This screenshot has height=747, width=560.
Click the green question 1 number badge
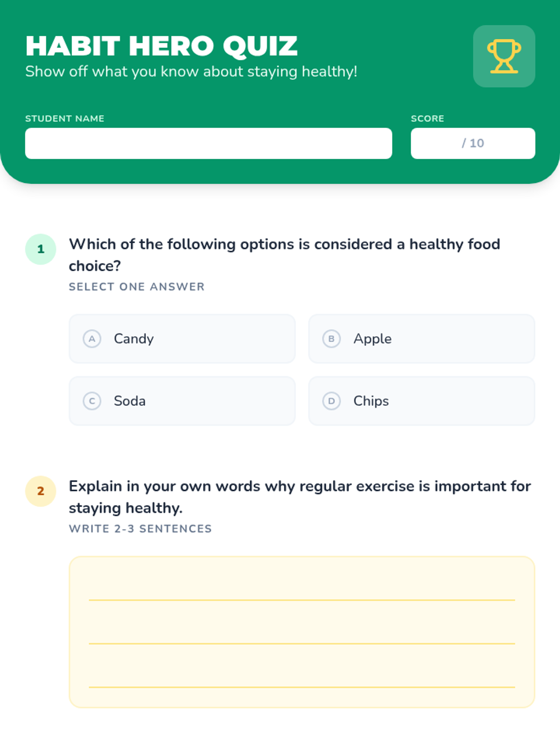(x=41, y=249)
